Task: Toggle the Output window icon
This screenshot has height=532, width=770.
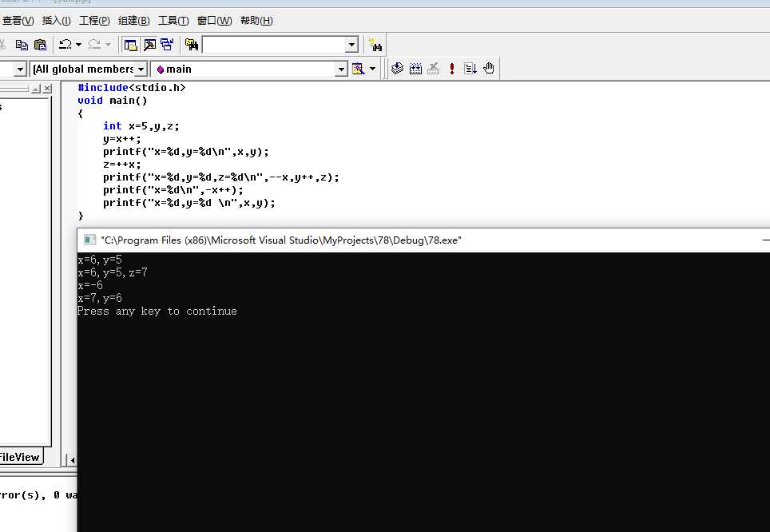Action: [150, 46]
